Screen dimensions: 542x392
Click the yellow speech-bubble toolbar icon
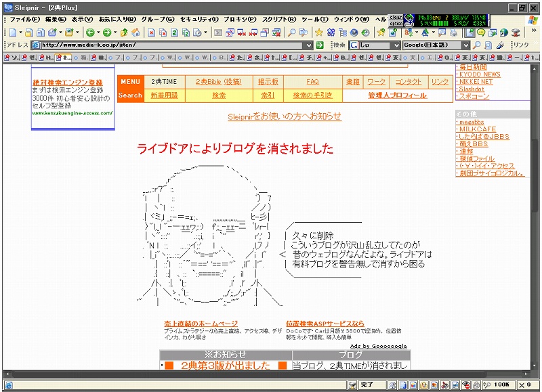(x=481, y=32)
